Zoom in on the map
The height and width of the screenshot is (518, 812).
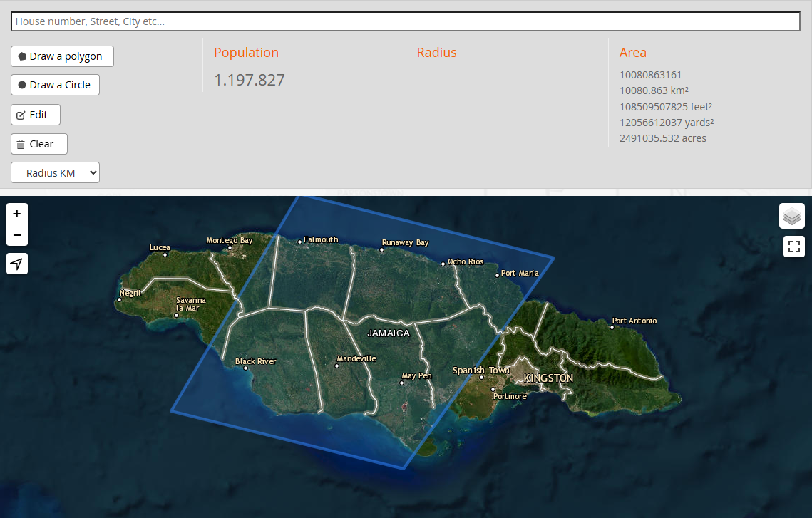click(17, 214)
